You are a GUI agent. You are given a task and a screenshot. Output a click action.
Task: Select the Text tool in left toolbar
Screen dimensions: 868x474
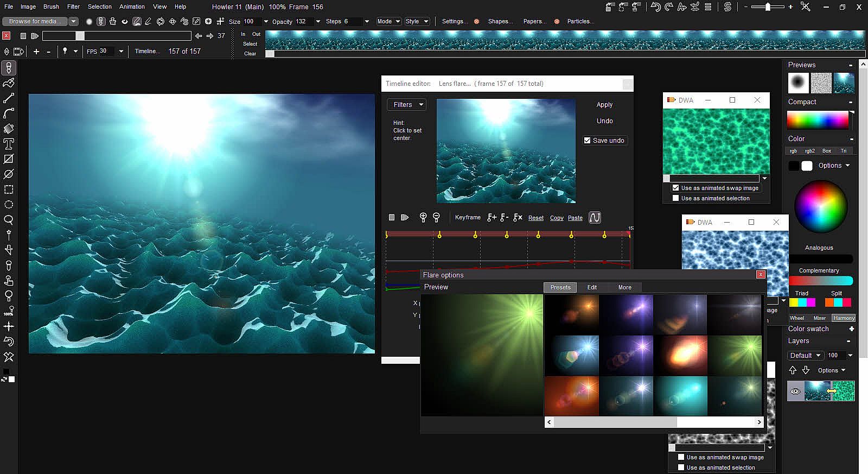click(9, 144)
